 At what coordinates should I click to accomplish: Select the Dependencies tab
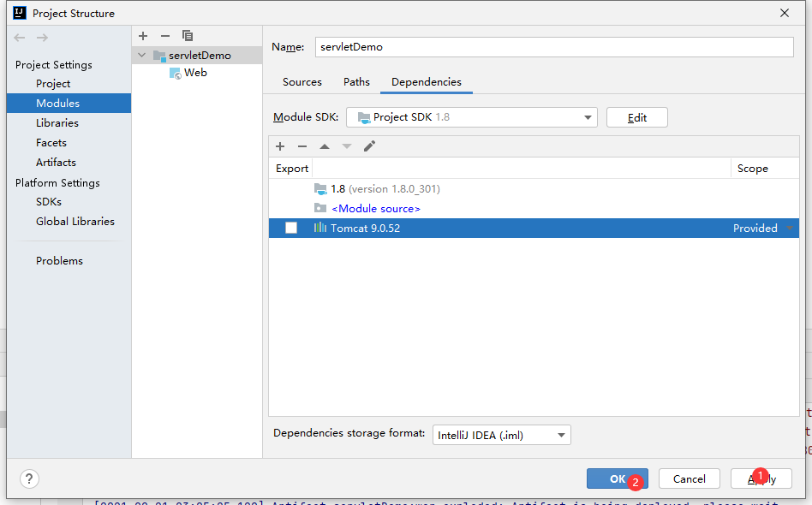427,82
